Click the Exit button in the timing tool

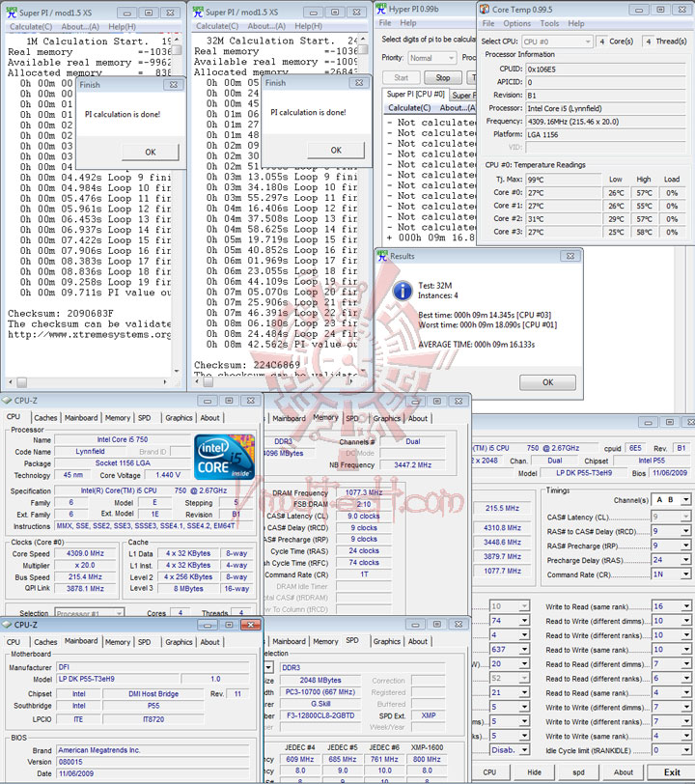672,772
